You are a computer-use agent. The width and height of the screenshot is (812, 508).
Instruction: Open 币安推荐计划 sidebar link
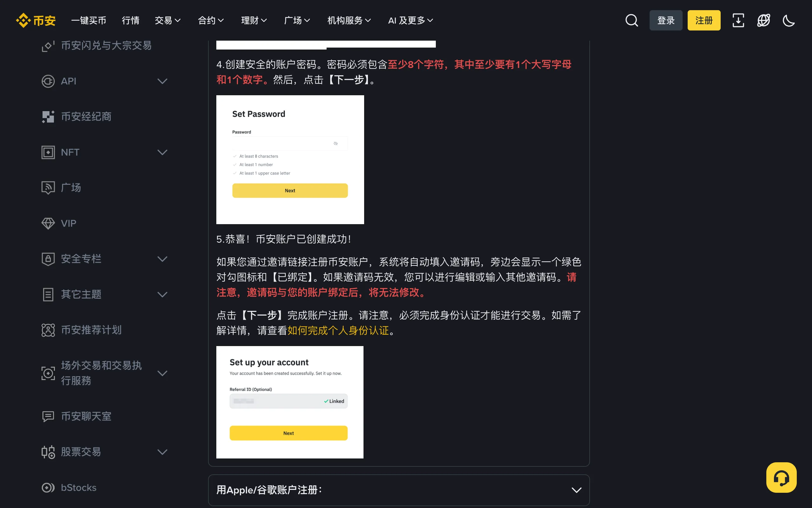pos(91,330)
